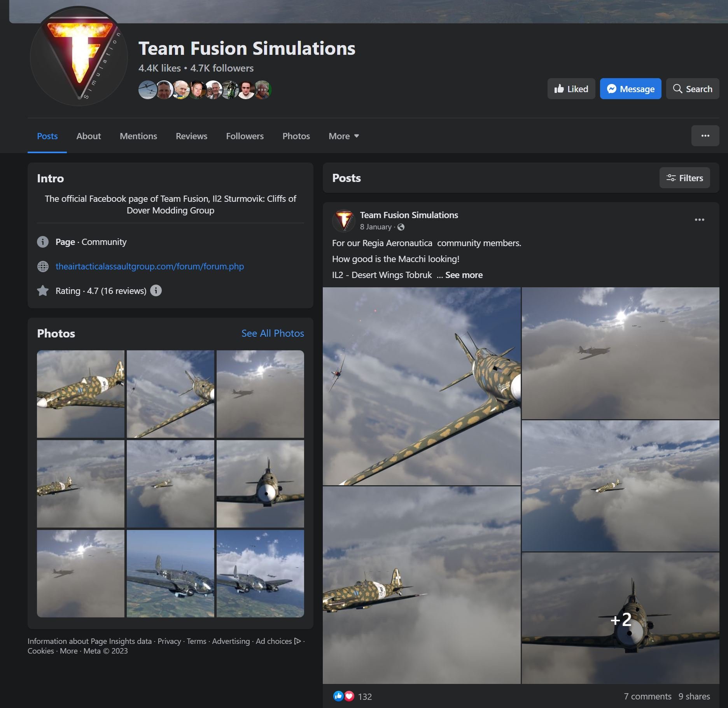Viewport: 728px width, 708px height.
Task: Click the rating info icon
Action: [x=156, y=290]
